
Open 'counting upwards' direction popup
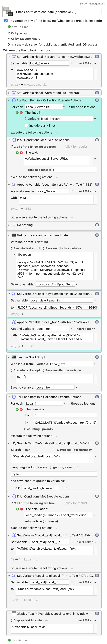tap(38, 429)
